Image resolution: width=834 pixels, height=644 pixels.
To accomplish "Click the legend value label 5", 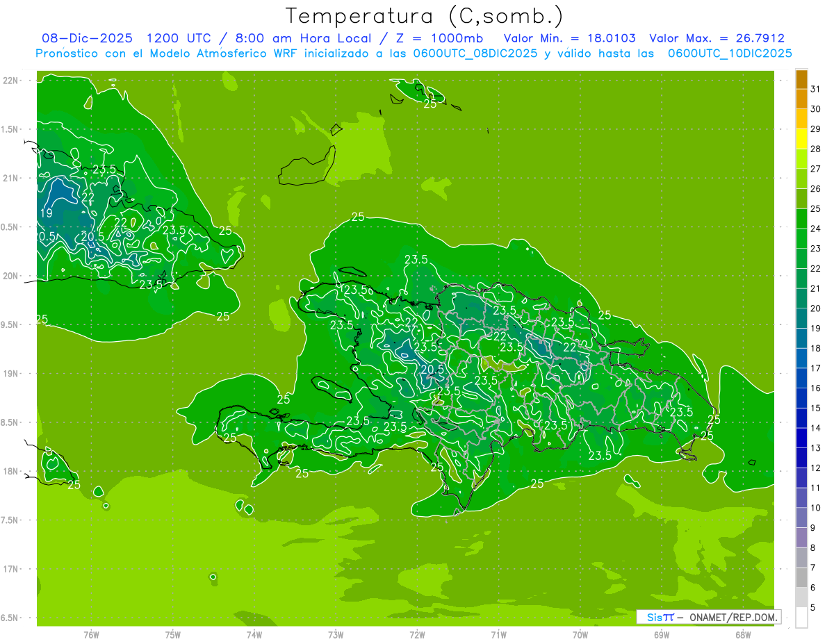I will click(814, 608).
